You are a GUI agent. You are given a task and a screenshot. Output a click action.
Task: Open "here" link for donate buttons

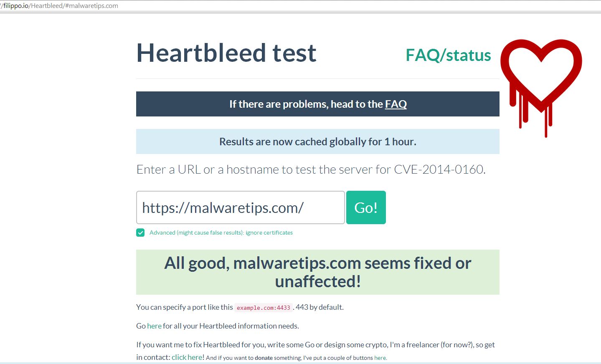(380, 358)
